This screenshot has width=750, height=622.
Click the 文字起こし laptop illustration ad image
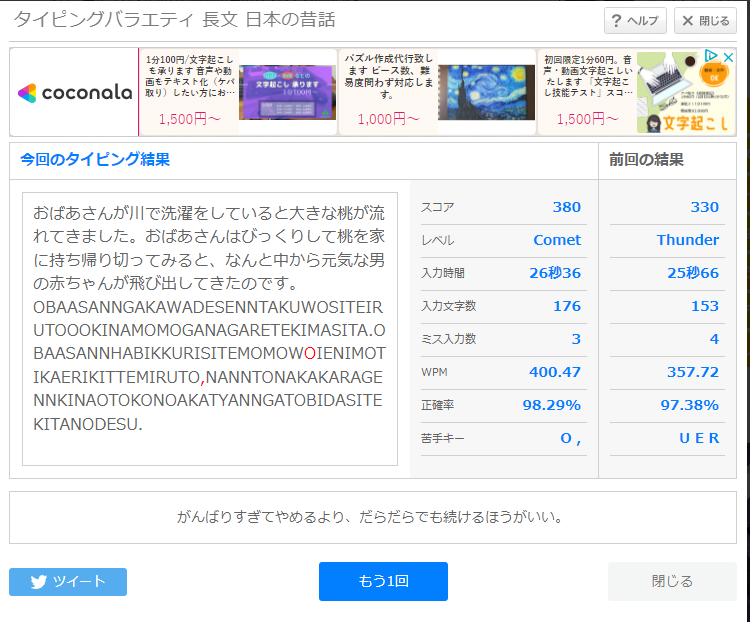686,92
